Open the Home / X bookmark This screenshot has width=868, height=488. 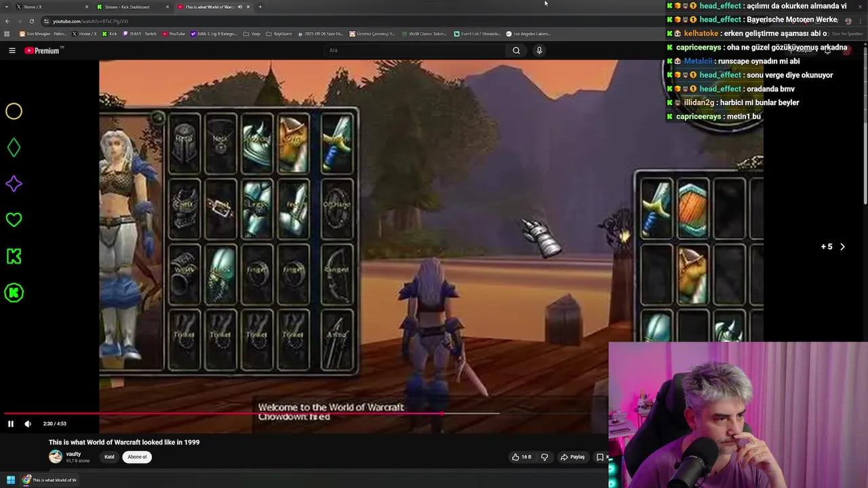[85, 33]
